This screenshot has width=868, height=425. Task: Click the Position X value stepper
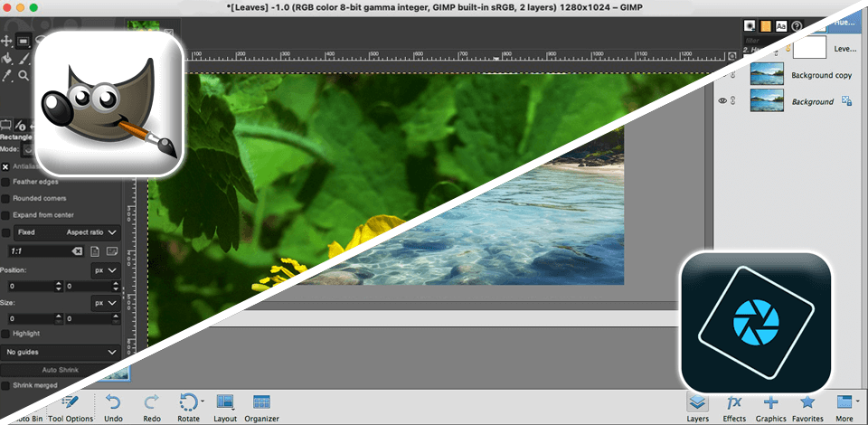(x=59, y=287)
